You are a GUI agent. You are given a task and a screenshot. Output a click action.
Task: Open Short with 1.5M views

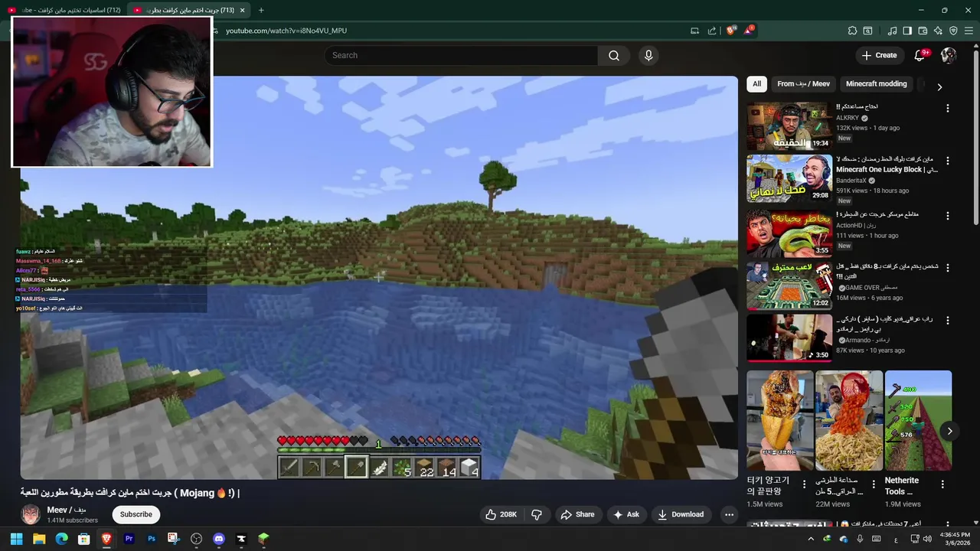780,420
